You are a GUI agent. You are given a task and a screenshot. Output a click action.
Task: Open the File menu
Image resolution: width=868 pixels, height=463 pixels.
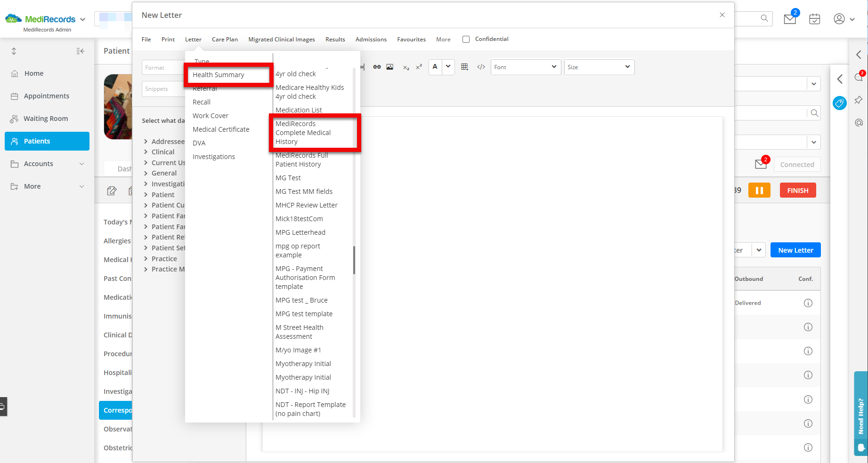point(146,40)
